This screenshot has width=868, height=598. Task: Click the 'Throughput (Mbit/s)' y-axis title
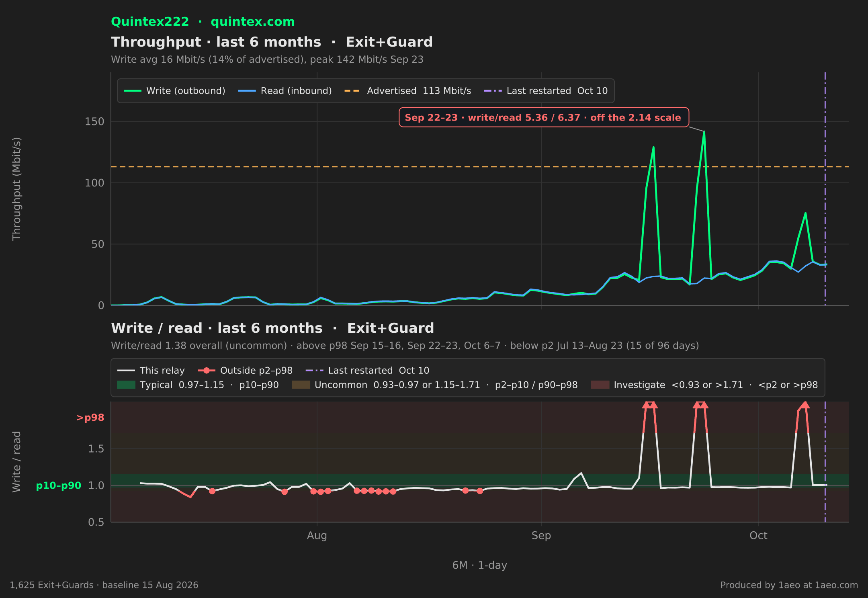click(16, 189)
